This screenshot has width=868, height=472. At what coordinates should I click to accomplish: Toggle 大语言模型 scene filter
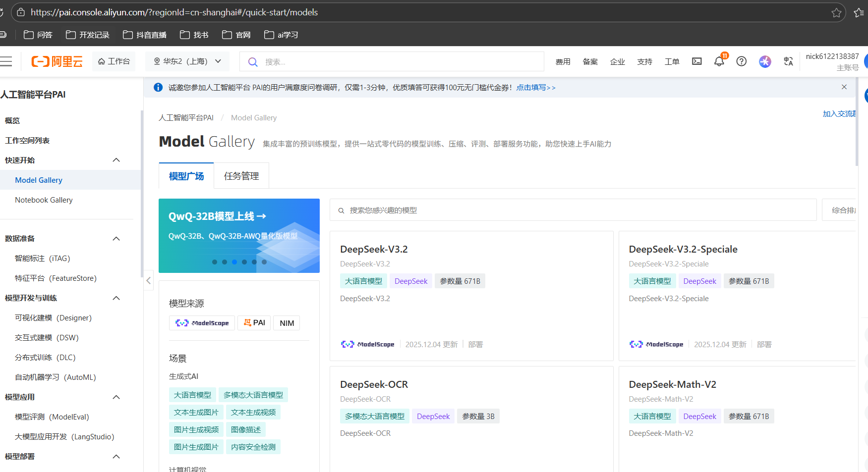[192, 395]
